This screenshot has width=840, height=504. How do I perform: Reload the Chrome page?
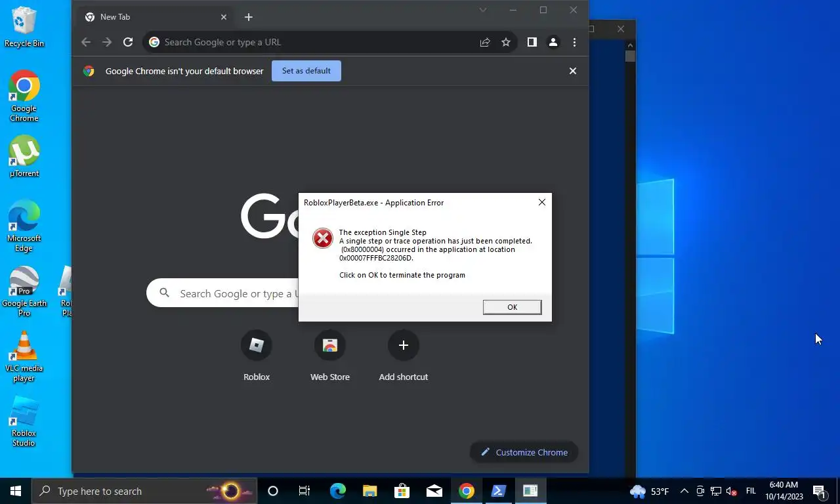click(128, 42)
